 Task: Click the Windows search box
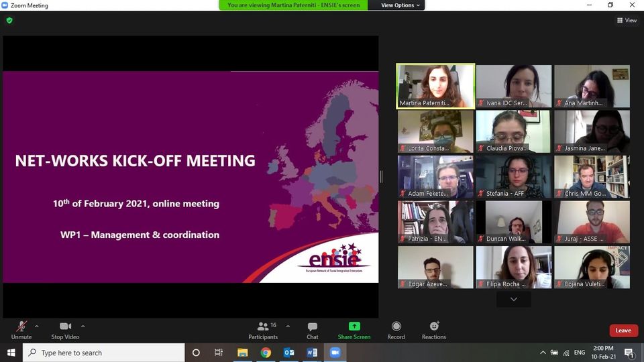pos(104,353)
